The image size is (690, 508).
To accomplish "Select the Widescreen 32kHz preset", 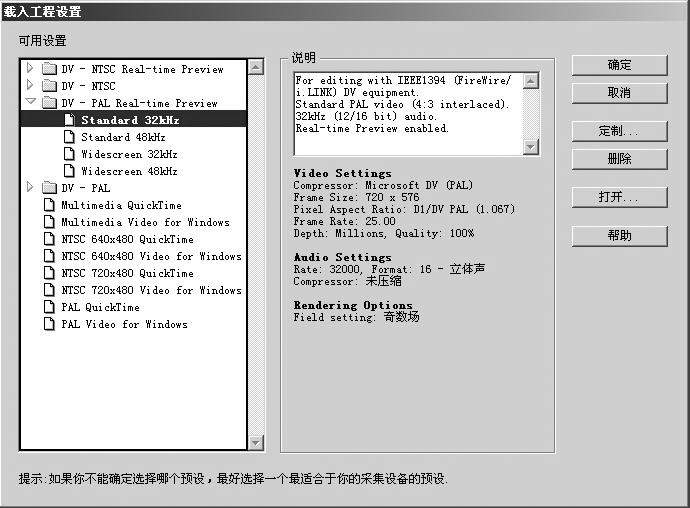I will point(129,154).
